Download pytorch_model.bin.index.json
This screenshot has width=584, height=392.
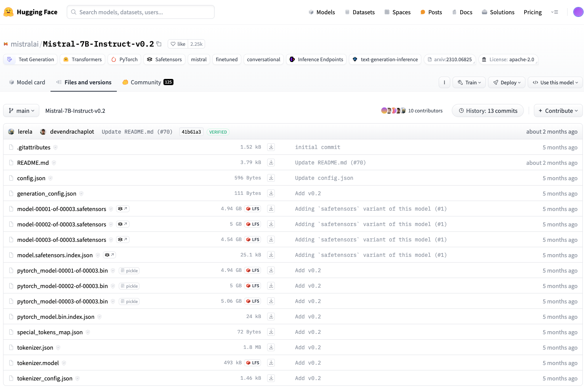271,317
